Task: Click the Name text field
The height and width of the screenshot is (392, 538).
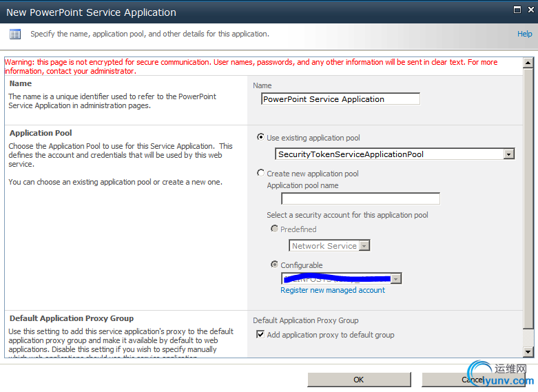Action: click(x=340, y=99)
